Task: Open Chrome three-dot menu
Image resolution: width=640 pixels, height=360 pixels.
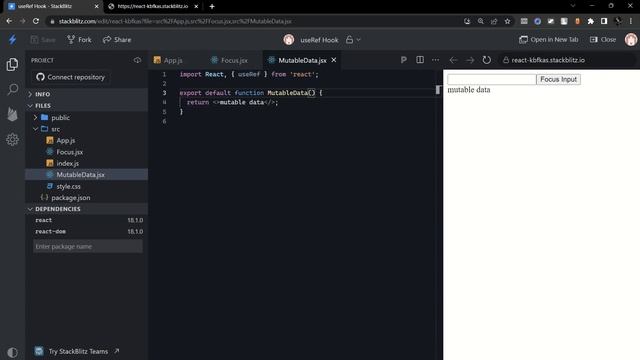Action: 631,21
